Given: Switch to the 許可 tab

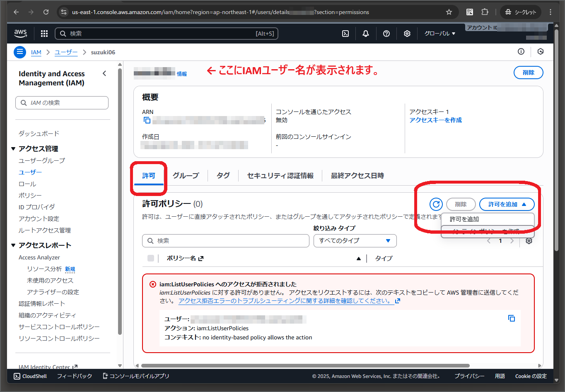Looking at the screenshot, I should click(149, 176).
